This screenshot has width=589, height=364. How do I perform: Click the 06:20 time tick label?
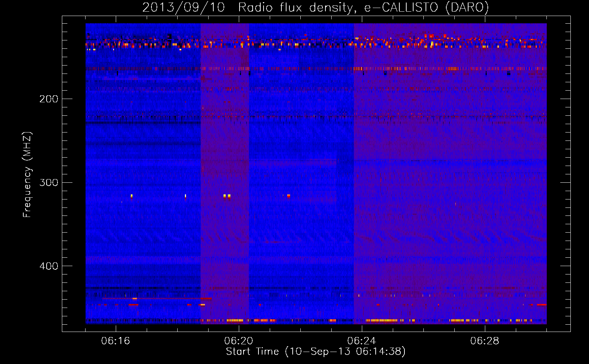pos(239,341)
